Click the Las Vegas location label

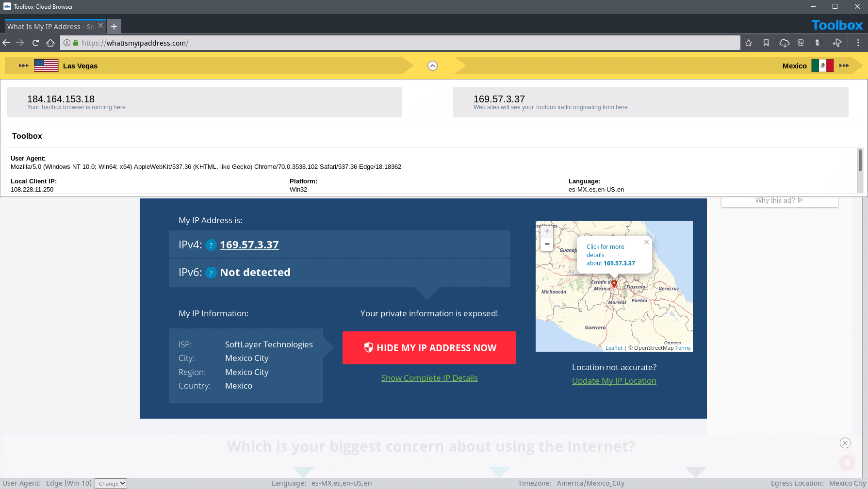click(x=80, y=66)
